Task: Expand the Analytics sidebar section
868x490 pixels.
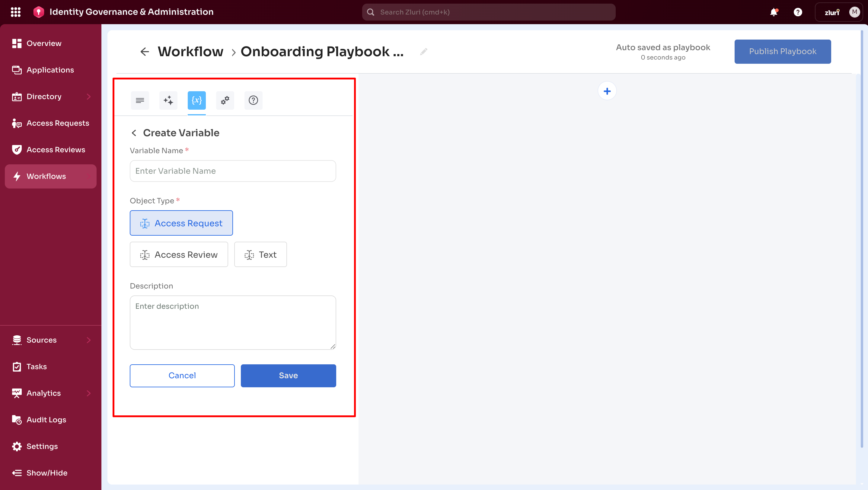Action: pyautogui.click(x=89, y=393)
